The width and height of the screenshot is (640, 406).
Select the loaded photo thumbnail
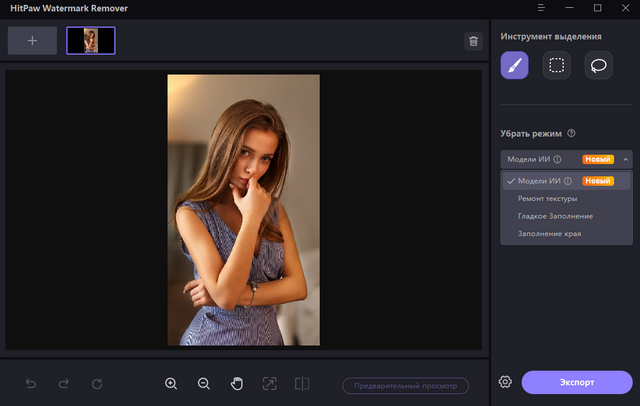[x=91, y=40]
